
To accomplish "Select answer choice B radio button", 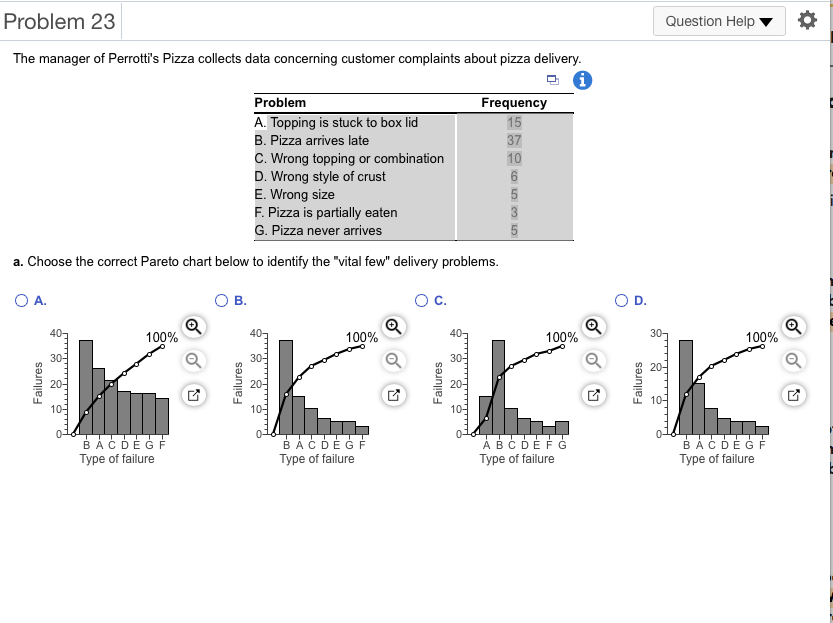I will (x=221, y=300).
